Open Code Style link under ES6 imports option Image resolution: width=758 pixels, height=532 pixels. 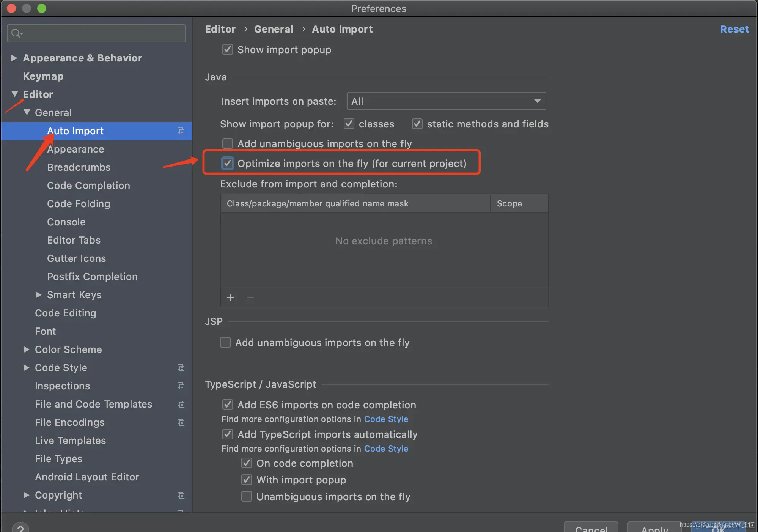(x=386, y=419)
